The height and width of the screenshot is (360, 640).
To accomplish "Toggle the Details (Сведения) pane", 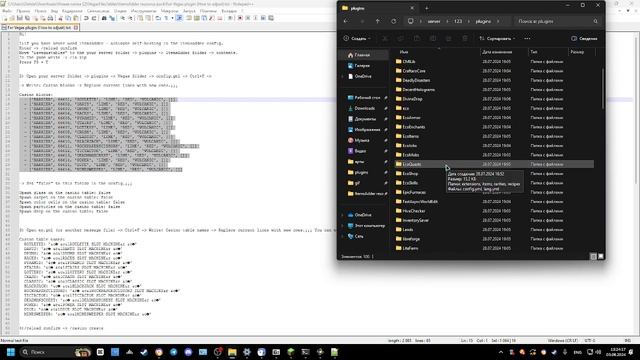I will pyautogui.click(x=584, y=38).
